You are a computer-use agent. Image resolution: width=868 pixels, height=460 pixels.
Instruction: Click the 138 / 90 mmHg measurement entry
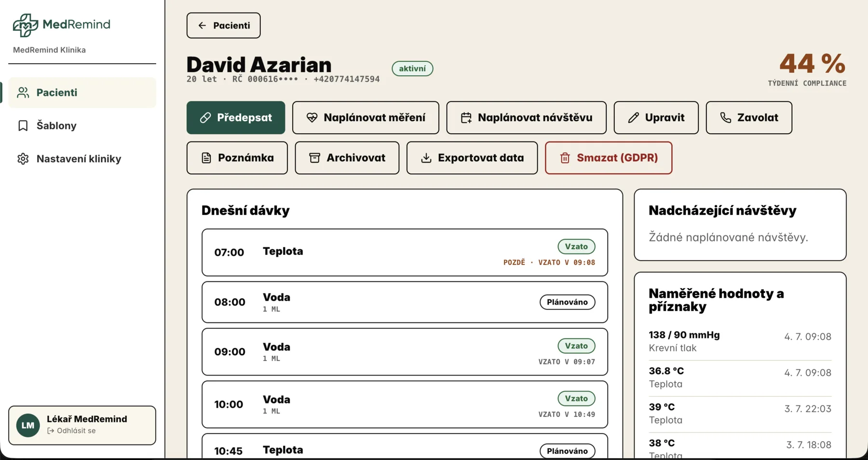pos(740,341)
